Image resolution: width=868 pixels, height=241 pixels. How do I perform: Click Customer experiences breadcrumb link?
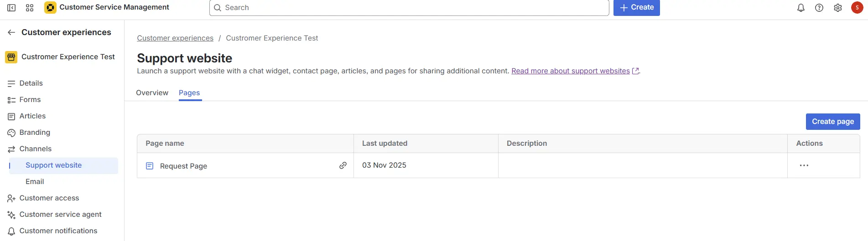175,38
